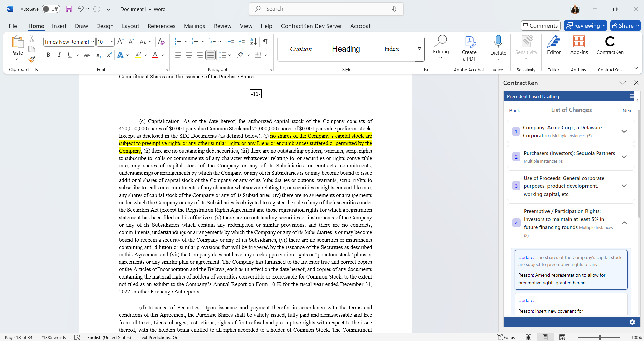
Task: Apply strikethrough formatting
Action: tap(87, 55)
